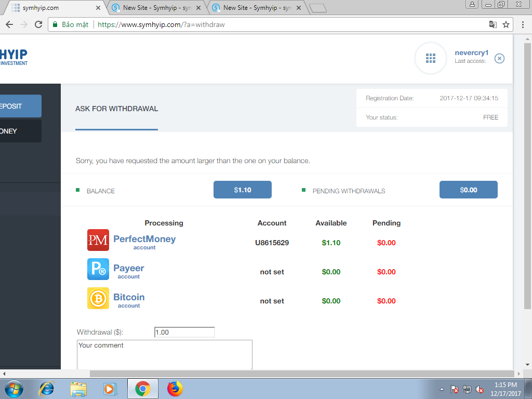Open Internet Explorer from taskbar
This screenshot has height=399, width=532.
pyautogui.click(x=47, y=389)
